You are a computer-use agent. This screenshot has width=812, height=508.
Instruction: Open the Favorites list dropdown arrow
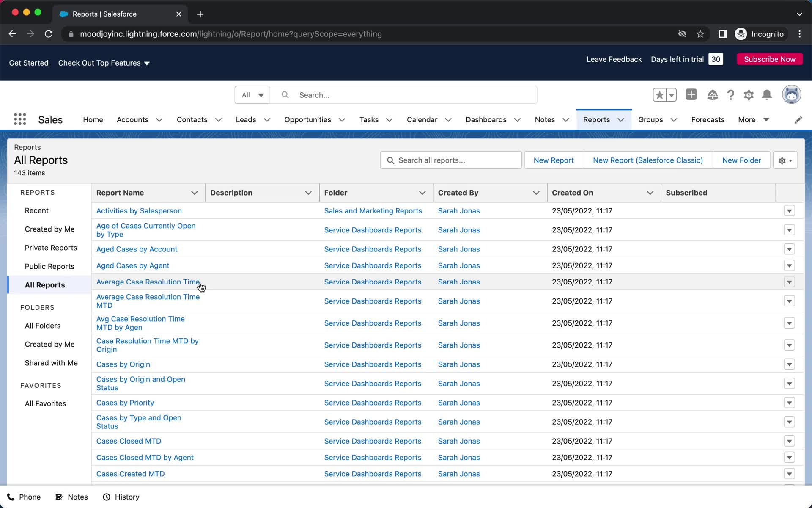pyautogui.click(x=672, y=95)
